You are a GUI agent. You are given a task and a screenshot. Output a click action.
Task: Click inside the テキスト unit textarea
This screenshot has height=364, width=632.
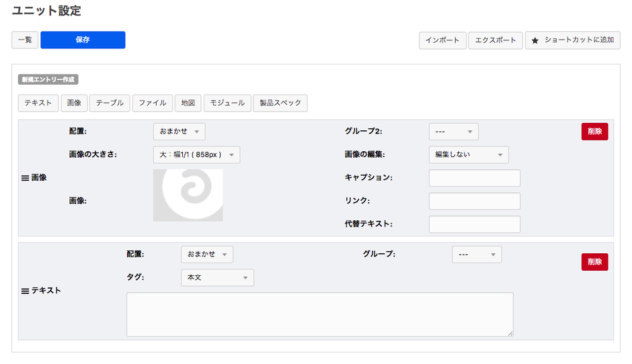point(320,314)
